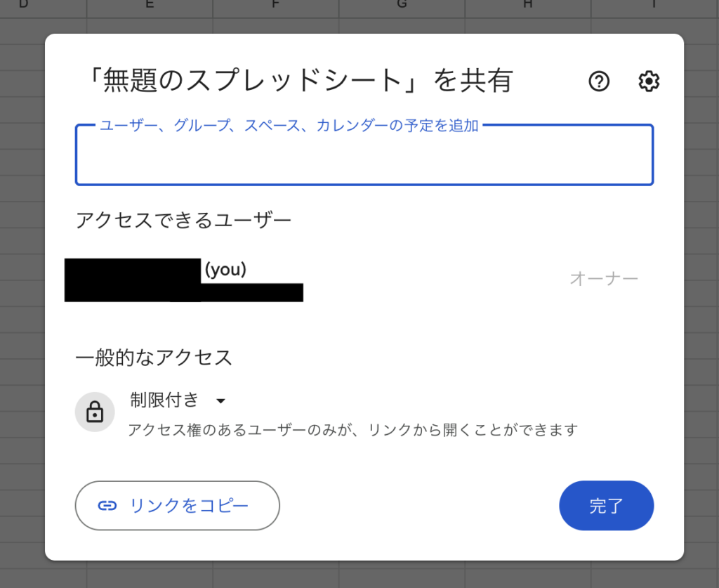Select the column E header
This screenshot has width=719, height=588.
pyautogui.click(x=150, y=5)
